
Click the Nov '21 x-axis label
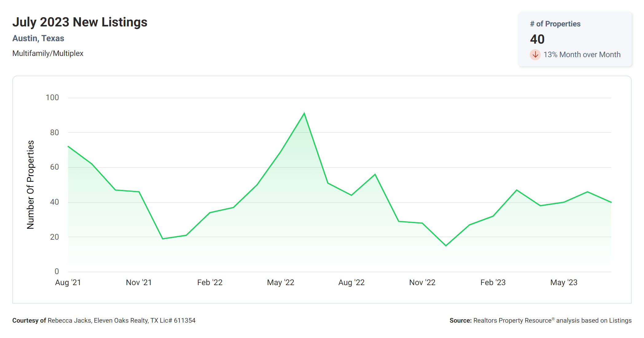(x=139, y=282)
